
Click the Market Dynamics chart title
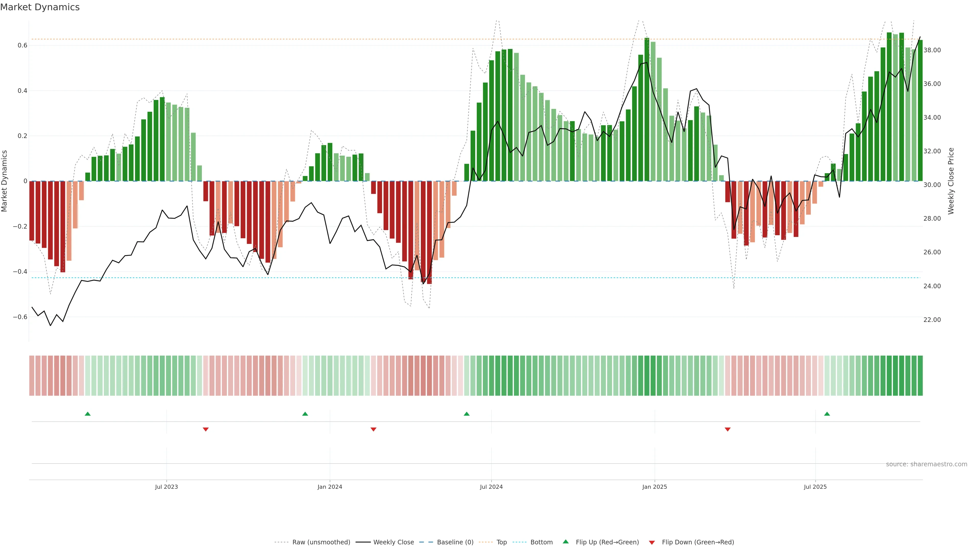pos(40,7)
